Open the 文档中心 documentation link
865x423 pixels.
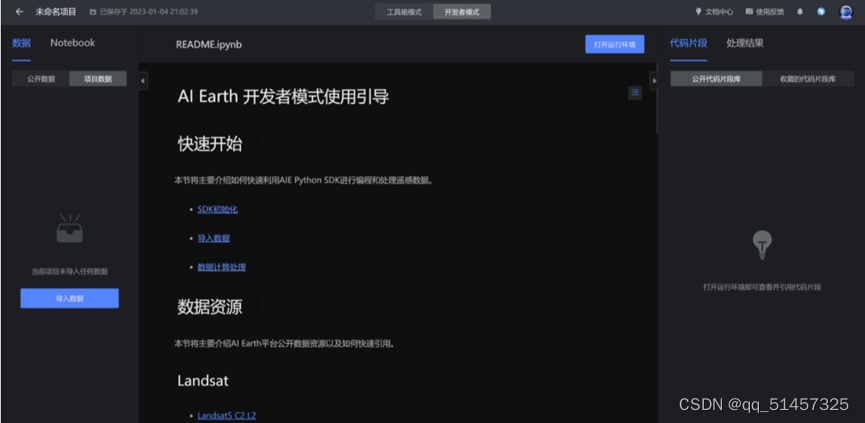714,12
